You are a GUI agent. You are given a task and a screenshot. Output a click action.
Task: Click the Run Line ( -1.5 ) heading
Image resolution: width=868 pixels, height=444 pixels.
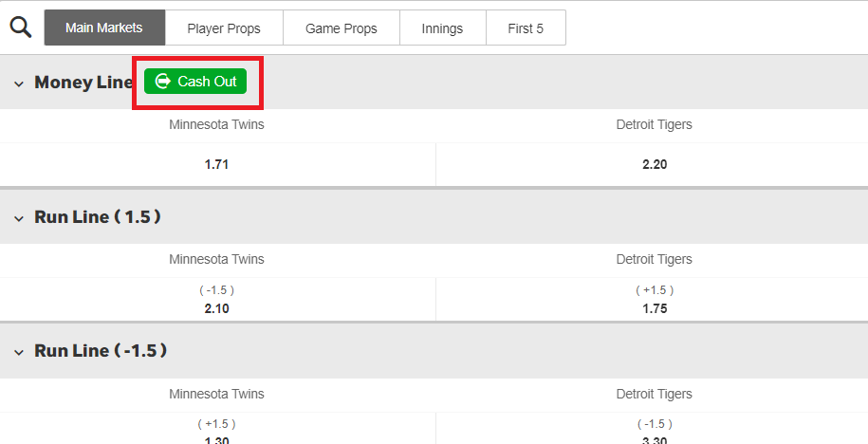(101, 350)
